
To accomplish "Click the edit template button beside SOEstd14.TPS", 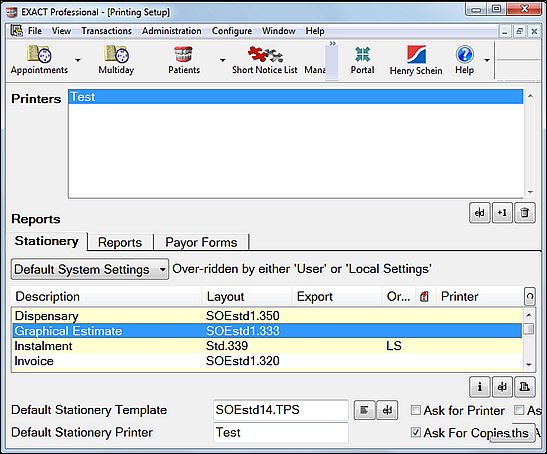I will [x=387, y=410].
